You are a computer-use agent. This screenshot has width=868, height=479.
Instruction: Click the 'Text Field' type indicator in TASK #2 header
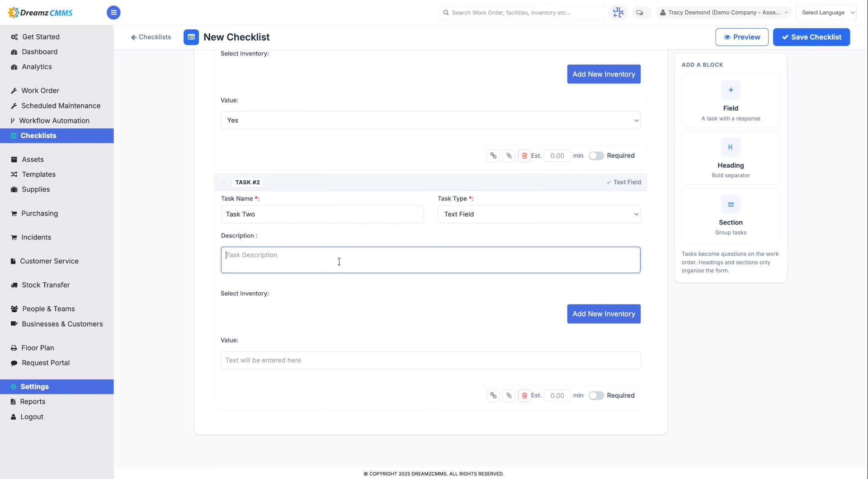(x=623, y=183)
